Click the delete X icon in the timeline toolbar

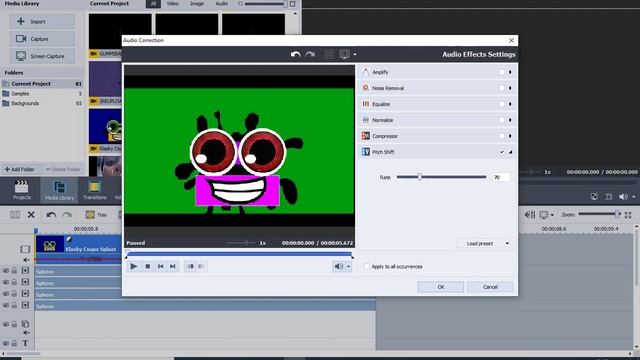pyautogui.click(x=31, y=215)
